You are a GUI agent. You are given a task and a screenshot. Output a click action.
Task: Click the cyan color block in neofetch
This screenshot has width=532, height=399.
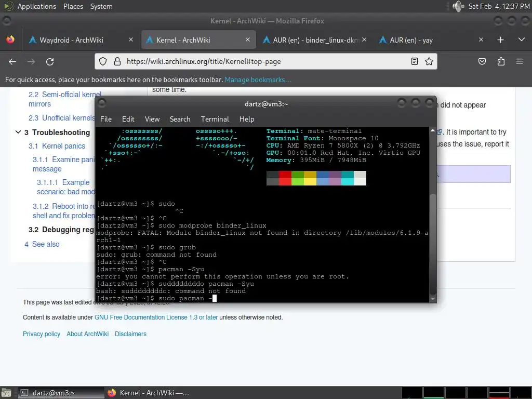348,178
